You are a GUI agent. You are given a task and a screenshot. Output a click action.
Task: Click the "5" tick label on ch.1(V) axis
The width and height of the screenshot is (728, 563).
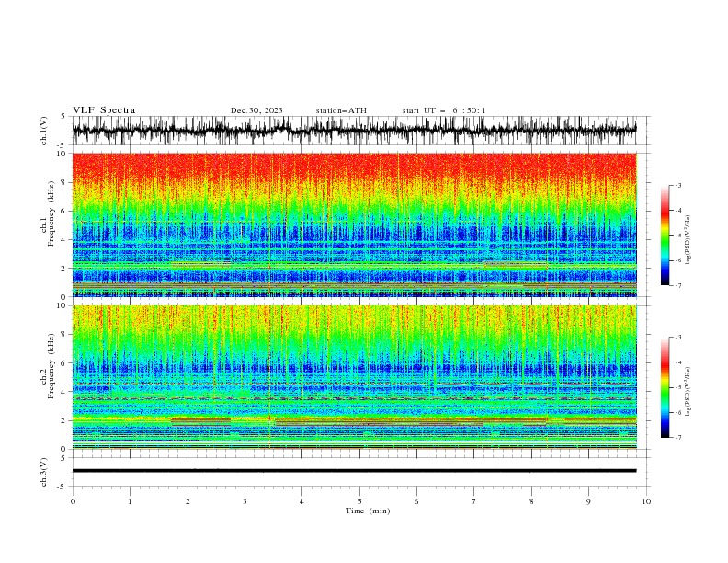(x=63, y=117)
